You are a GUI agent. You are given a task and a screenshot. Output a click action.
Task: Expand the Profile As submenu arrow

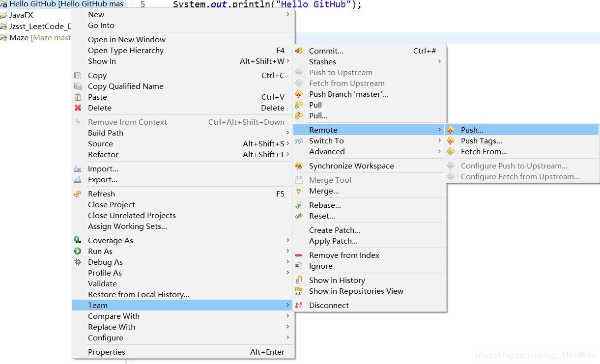pyautogui.click(x=288, y=273)
